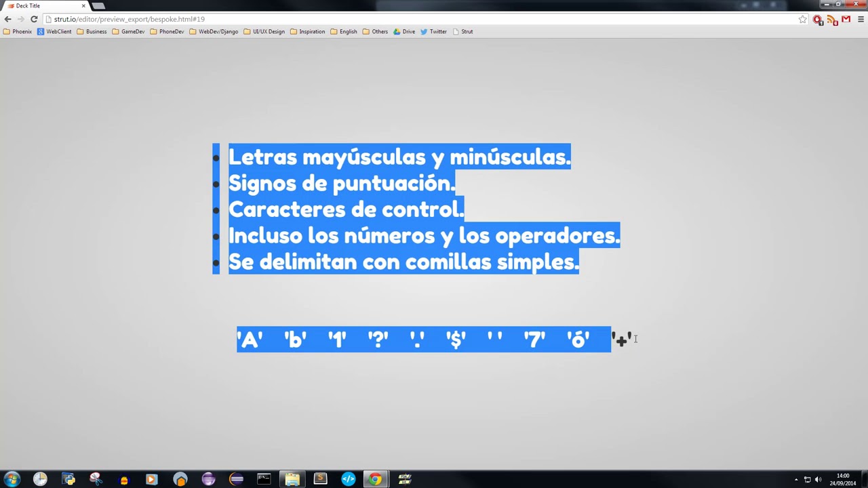The height and width of the screenshot is (488, 868).
Task: Open the Windows Start menu
Action: [x=12, y=479]
